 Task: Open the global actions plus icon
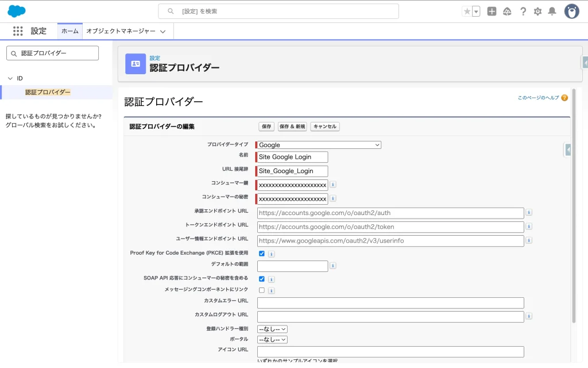[x=492, y=11]
